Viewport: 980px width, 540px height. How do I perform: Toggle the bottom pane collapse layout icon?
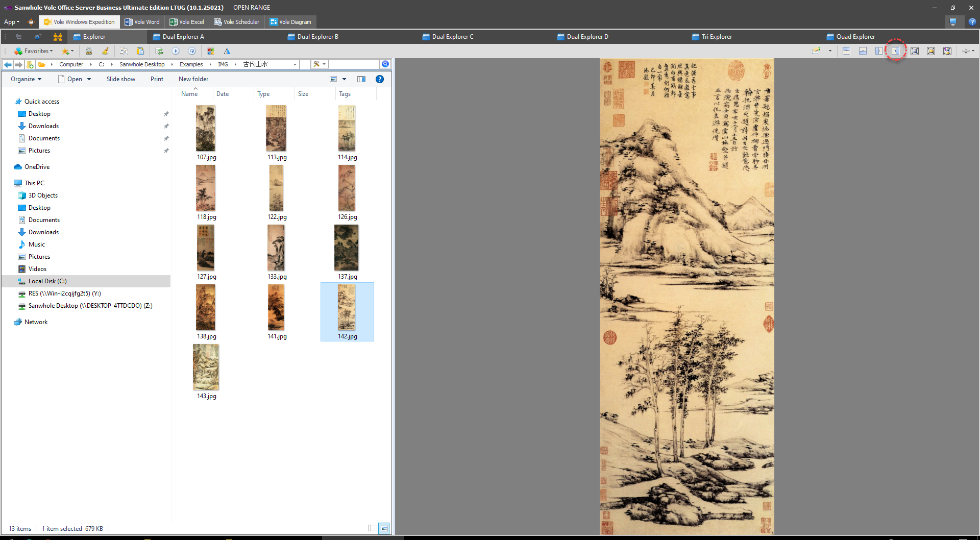(863, 51)
